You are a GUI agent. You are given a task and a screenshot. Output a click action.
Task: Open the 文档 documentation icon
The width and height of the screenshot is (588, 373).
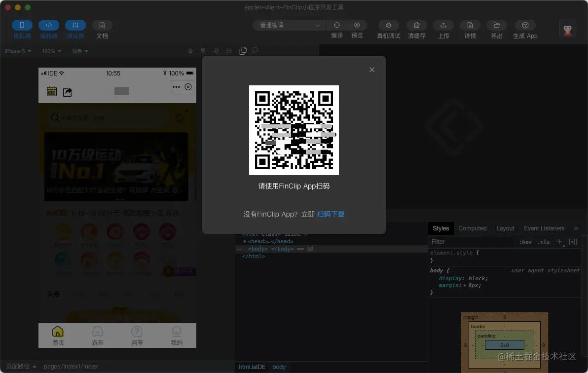[102, 25]
